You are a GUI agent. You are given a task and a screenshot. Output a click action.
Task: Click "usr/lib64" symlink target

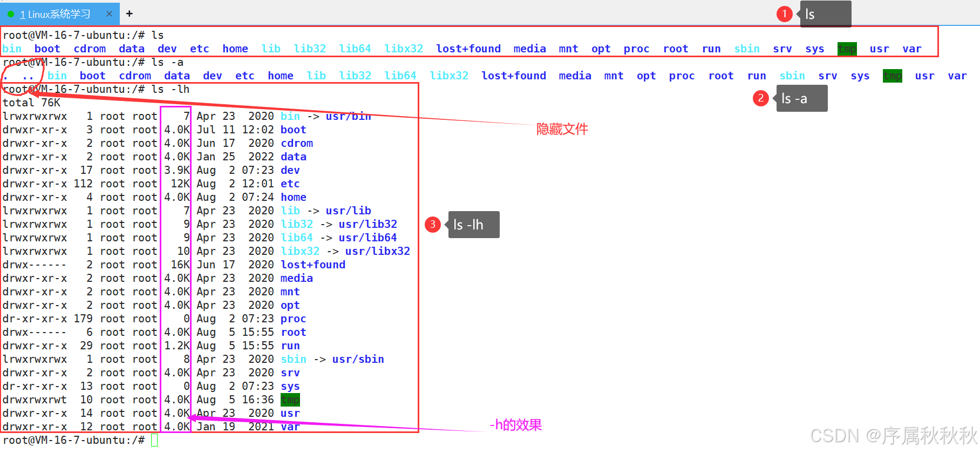367,238
